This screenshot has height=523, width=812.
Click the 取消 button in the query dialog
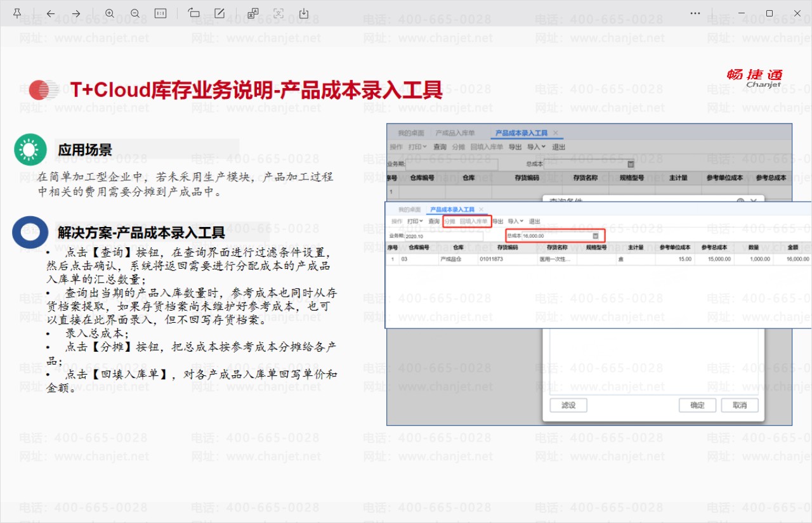point(740,405)
